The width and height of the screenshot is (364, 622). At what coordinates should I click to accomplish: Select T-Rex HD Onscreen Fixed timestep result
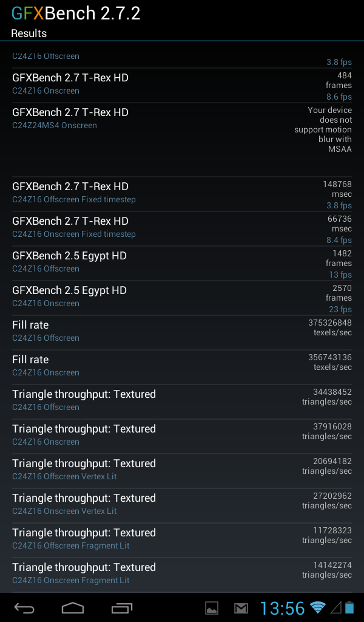(x=182, y=229)
